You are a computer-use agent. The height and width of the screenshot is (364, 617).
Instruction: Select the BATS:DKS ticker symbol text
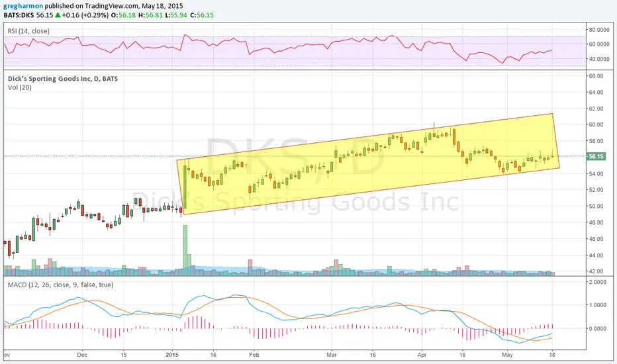pos(19,15)
